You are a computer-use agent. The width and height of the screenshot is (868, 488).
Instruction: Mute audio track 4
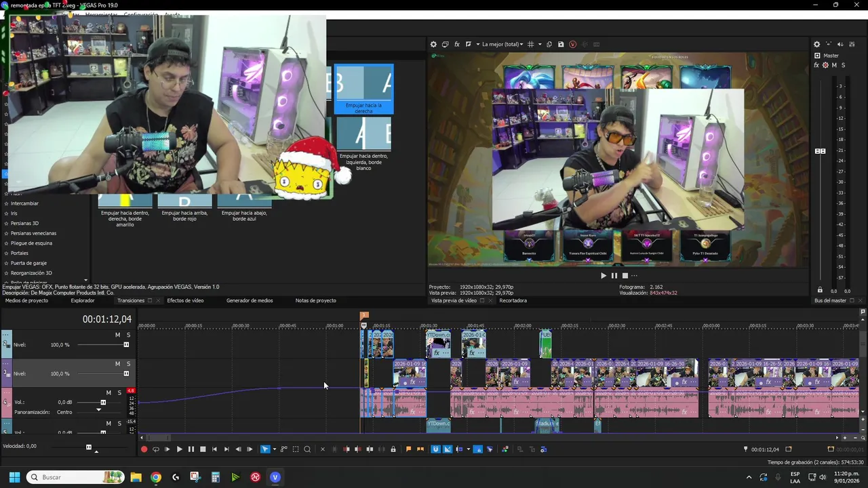pyautogui.click(x=108, y=392)
